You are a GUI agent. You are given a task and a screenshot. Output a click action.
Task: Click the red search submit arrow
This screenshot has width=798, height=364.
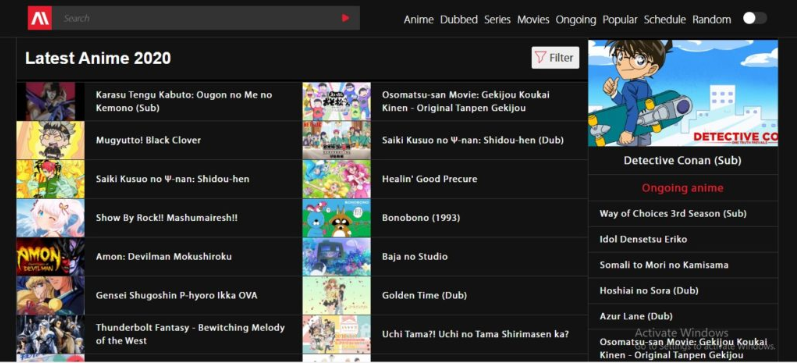[346, 18]
